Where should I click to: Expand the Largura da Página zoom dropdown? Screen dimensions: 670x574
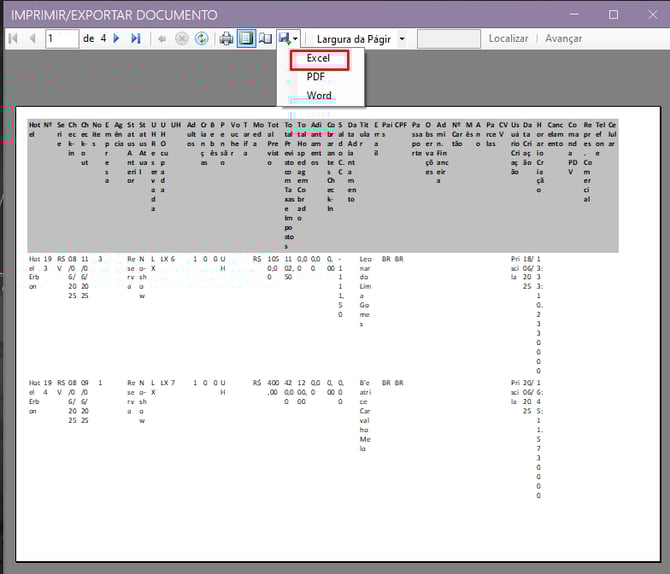pos(401,38)
